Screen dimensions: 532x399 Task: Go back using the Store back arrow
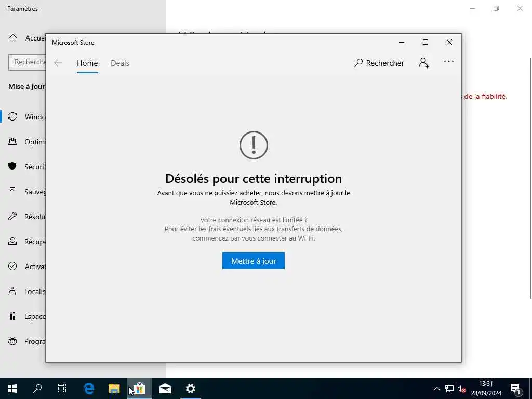pos(58,63)
